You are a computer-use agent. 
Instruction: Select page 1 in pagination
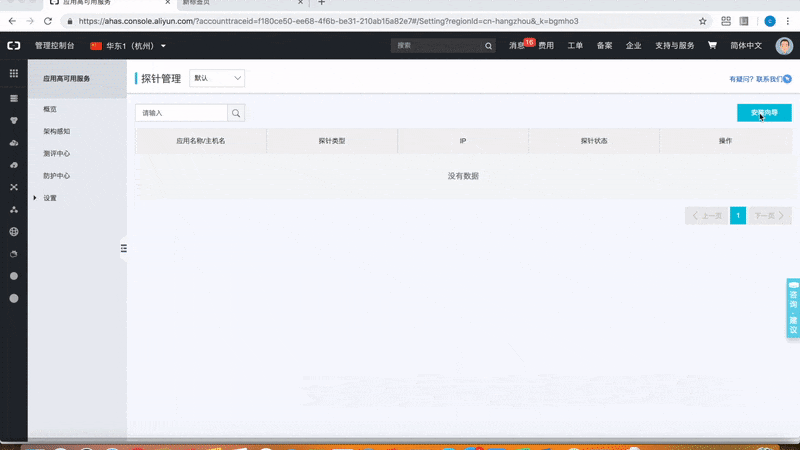click(x=738, y=215)
